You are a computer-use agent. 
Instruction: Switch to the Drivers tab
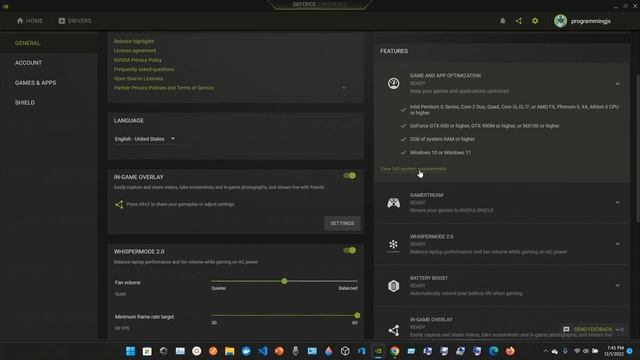[75, 21]
